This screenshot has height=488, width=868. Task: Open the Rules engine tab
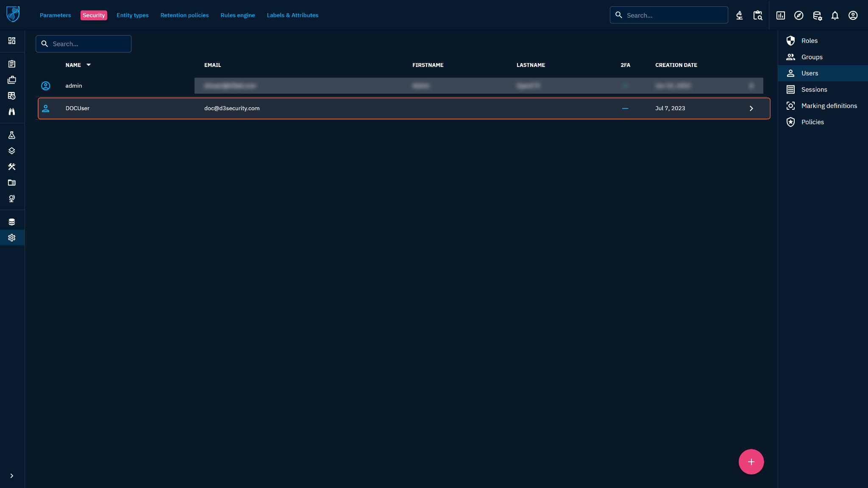[x=237, y=15]
